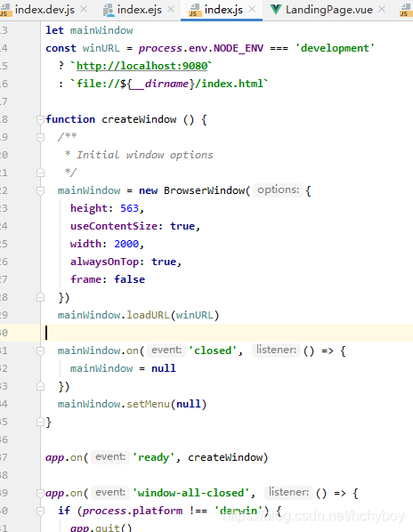The image size is (413, 532).
Task: Switch to the index.dev.js tab
Action: [45, 10]
